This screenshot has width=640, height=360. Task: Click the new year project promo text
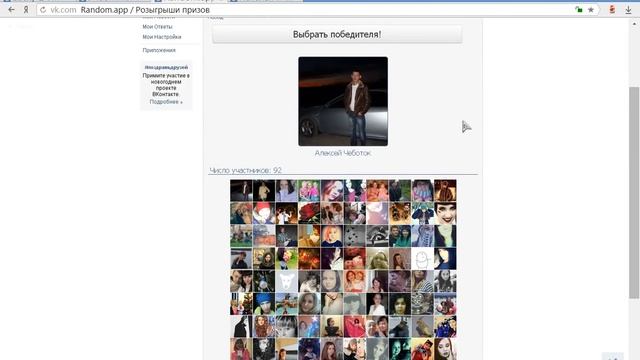coord(166,84)
